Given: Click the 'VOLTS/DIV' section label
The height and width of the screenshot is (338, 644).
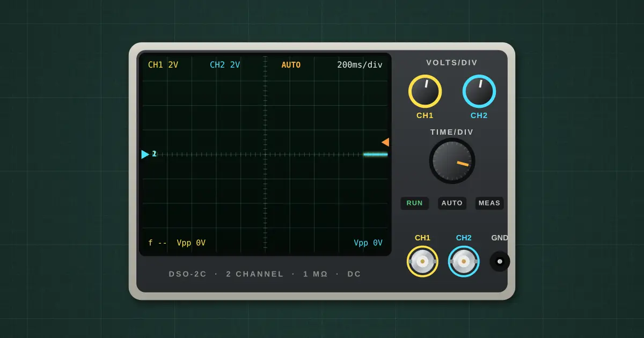Looking at the screenshot, I should [x=452, y=63].
